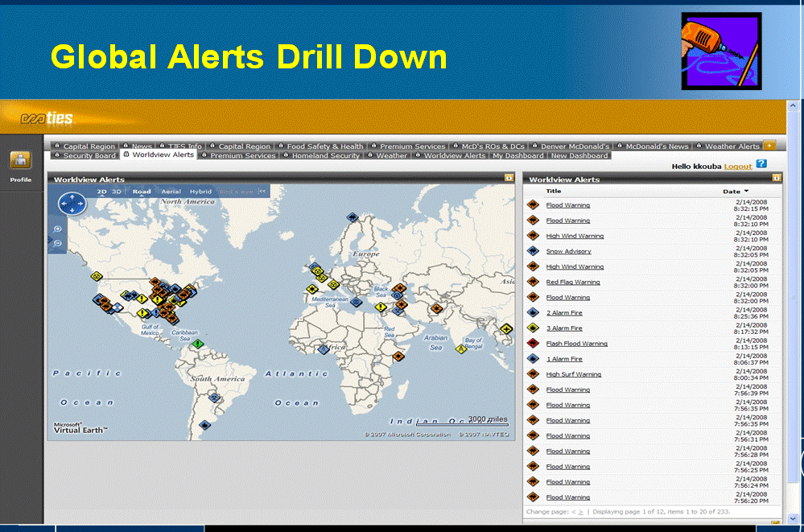Open the 1 Alarm Fire alert link
The image size is (804, 532).
coord(564,359)
